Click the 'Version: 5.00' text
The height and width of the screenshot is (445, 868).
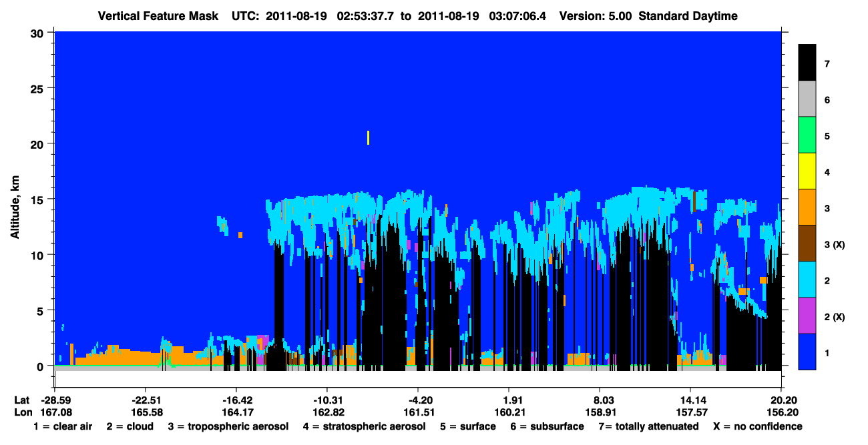tap(595, 16)
